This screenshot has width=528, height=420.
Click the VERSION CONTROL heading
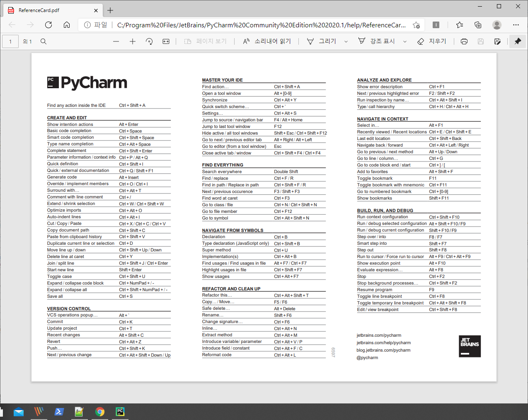pyautogui.click(x=69, y=309)
